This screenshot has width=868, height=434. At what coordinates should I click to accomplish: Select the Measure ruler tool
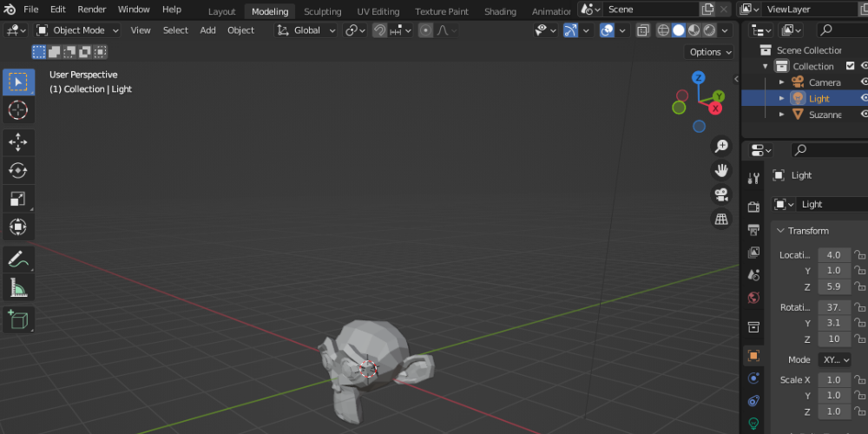point(18,287)
